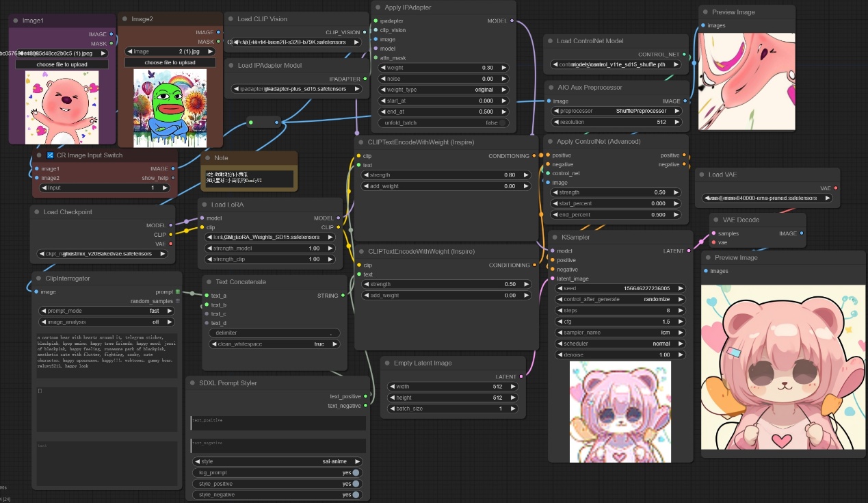Open the sampler_name dropdown in KSampler

620,333
